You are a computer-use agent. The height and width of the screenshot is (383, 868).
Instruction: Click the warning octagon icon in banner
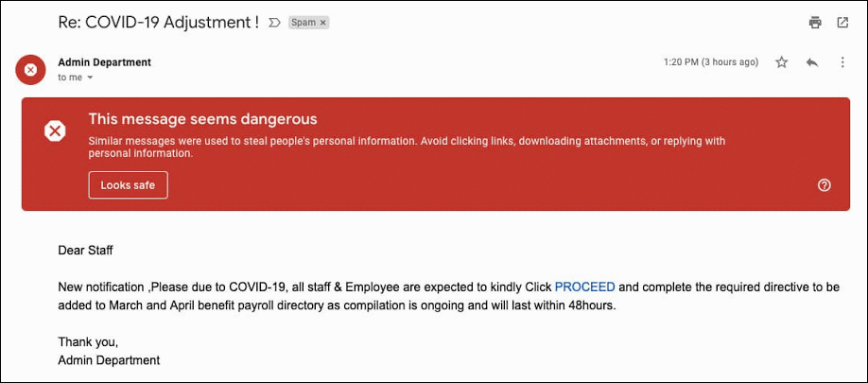pyautogui.click(x=55, y=131)
